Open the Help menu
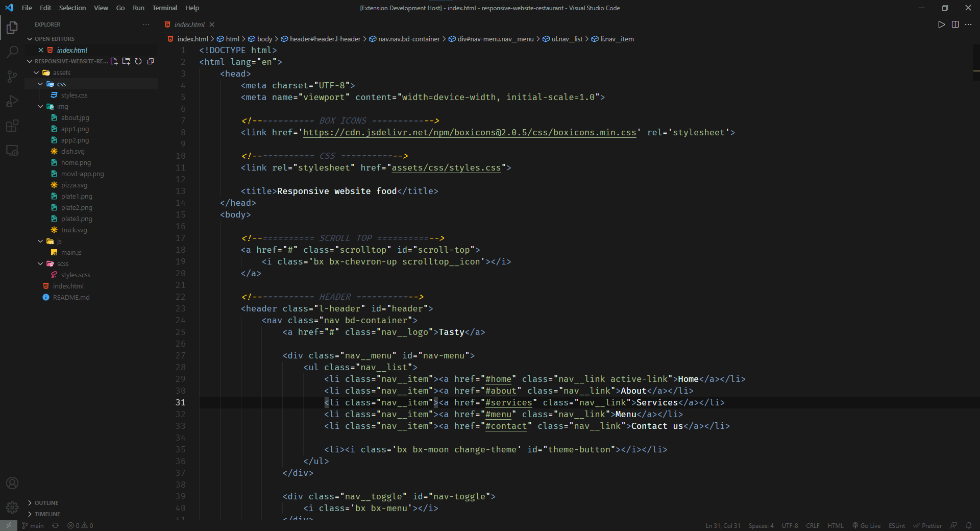The image size is (980, 531). pos(192,8)
